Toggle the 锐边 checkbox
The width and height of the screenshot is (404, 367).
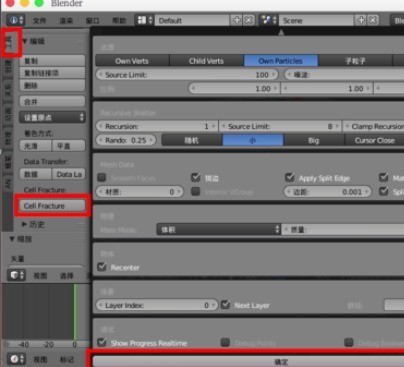click(196, 178)
